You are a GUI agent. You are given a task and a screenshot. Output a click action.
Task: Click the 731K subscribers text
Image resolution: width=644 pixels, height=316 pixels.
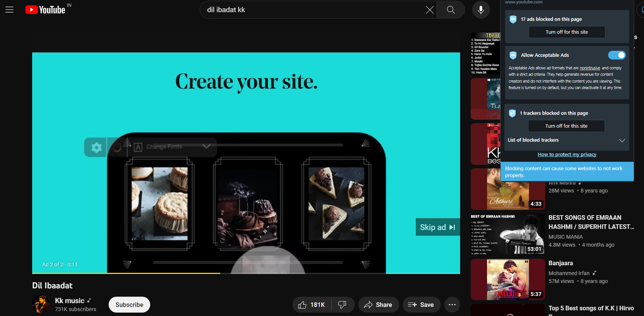tap(76, 310)
